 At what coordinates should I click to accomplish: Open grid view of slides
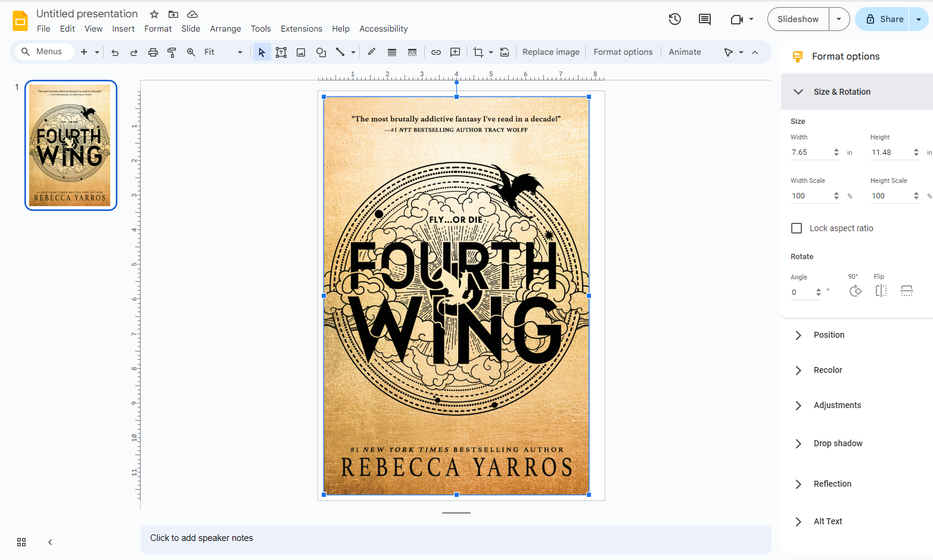(21, 542)
